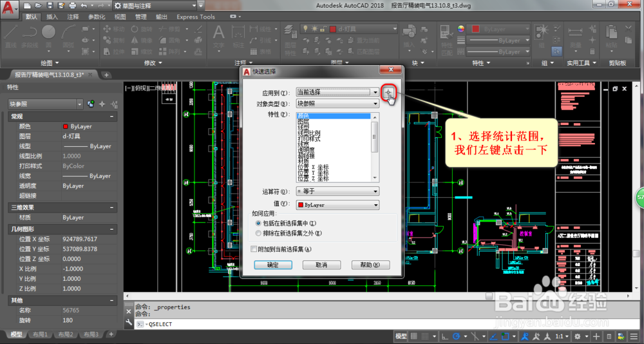644x344 pixels.
Task: Click the Open file icon in quick access toolbar
Action: point(38,6)
